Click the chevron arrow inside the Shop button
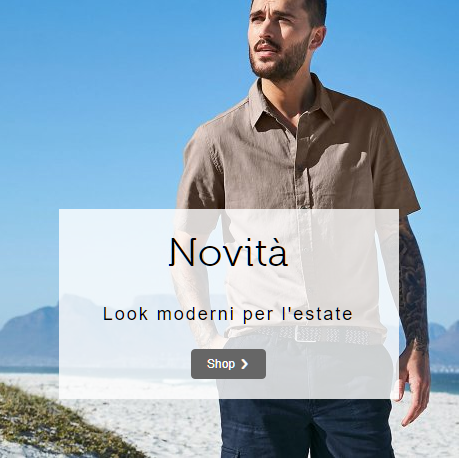Screen dimensions: 461x458 click(x=245, y=364)
